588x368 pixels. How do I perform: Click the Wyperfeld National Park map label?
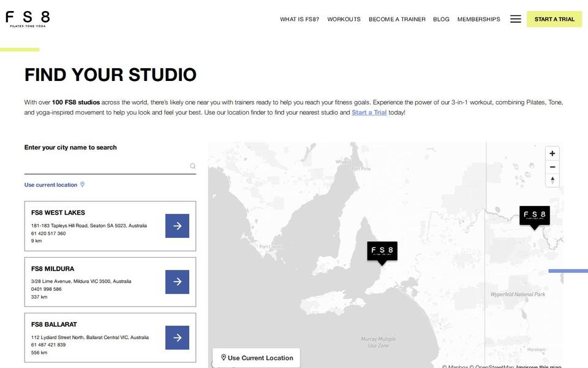(x=518, y=294)
